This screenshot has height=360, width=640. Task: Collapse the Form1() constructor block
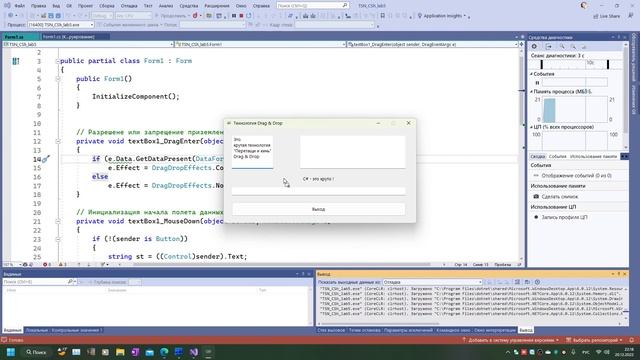[58, 79]
